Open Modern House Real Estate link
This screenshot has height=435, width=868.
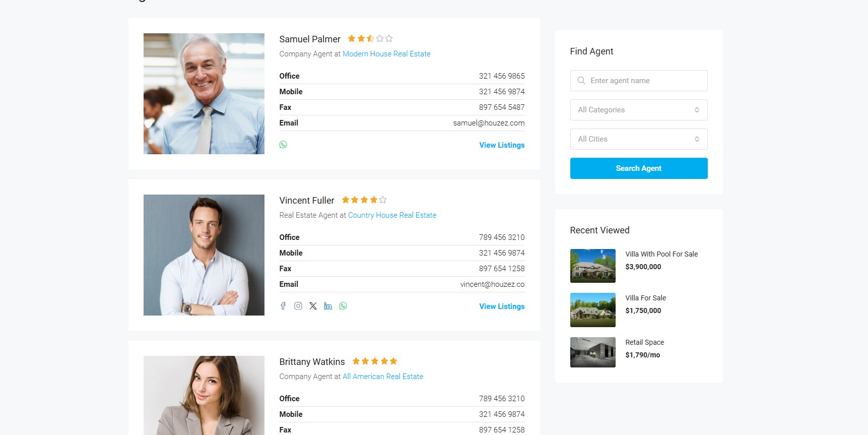coord(386,54)
